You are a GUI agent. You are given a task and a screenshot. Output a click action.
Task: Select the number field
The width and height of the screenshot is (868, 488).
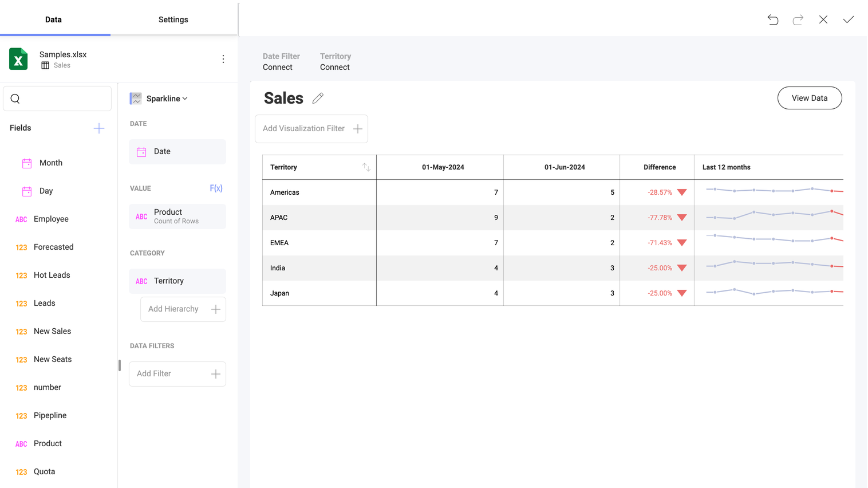pos(47,388)
